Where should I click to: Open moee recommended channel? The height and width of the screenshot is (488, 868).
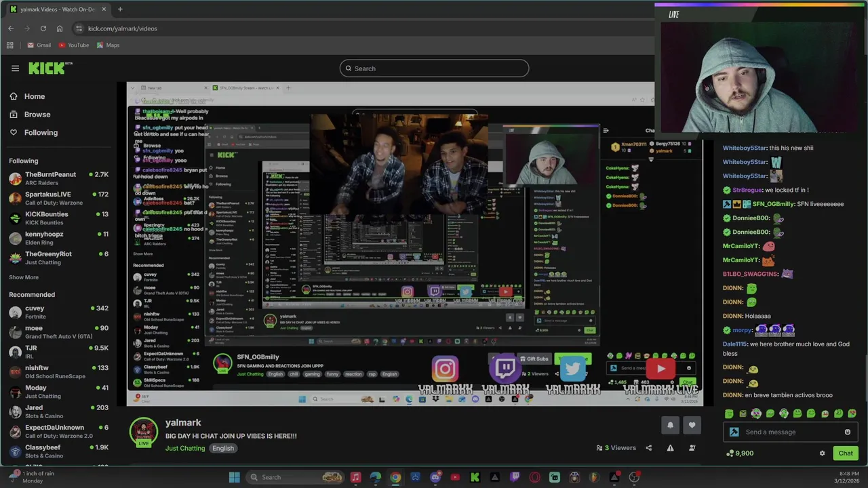[x=58, y=332]
